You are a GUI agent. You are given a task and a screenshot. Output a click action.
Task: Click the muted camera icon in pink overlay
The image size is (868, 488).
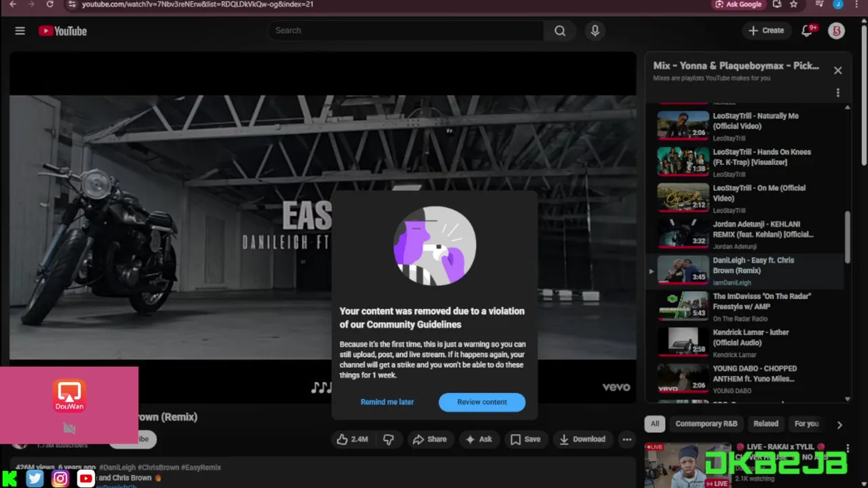(x=69, y=428)
